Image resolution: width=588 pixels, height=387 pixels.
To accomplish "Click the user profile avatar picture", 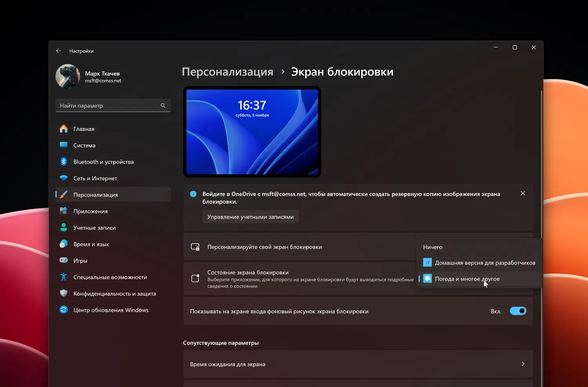I will pyautogui.click(x=68, y=76).
